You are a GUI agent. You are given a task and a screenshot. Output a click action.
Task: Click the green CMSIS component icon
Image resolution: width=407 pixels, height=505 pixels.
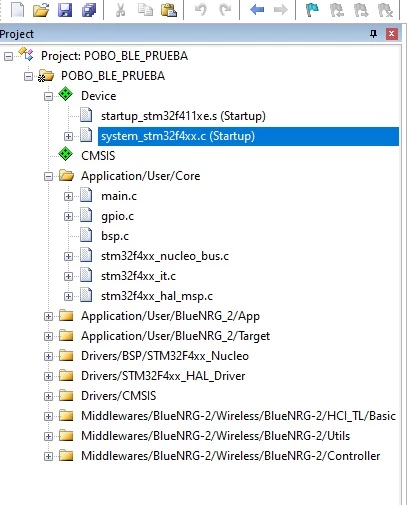65,155
